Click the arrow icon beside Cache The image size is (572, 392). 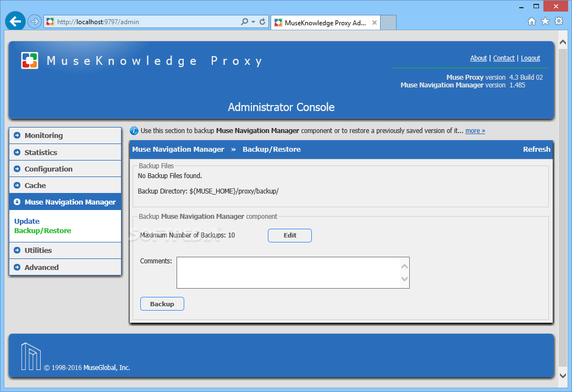click(17, 185)
